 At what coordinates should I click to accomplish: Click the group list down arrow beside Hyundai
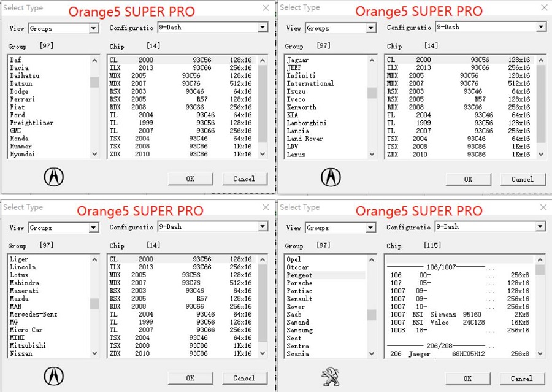coord(94,154)
